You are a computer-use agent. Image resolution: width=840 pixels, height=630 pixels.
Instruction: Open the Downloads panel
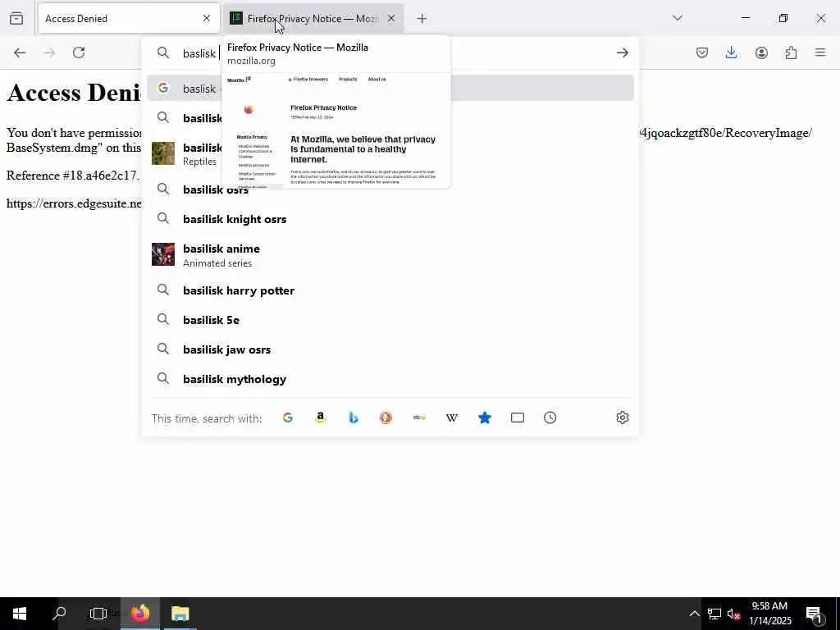(x=731, y=52)
